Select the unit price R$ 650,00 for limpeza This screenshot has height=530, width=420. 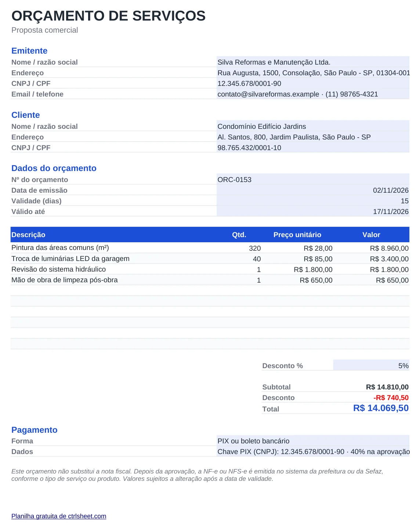[x=298, y=280]
